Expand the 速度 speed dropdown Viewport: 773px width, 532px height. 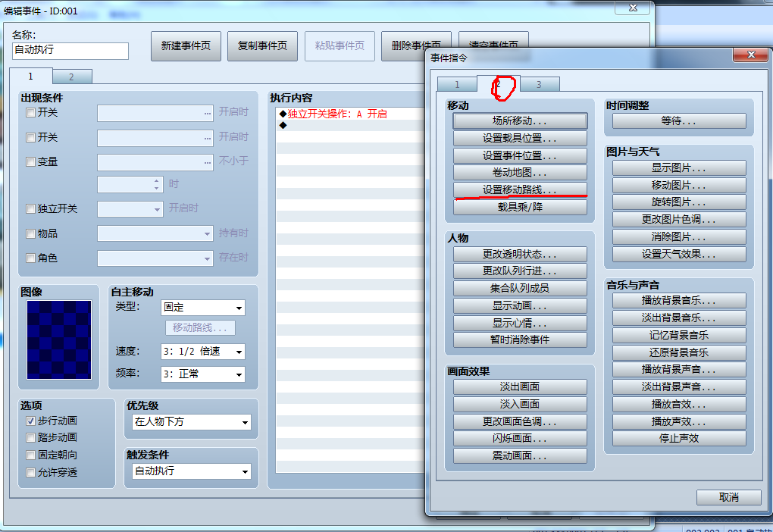202,352
